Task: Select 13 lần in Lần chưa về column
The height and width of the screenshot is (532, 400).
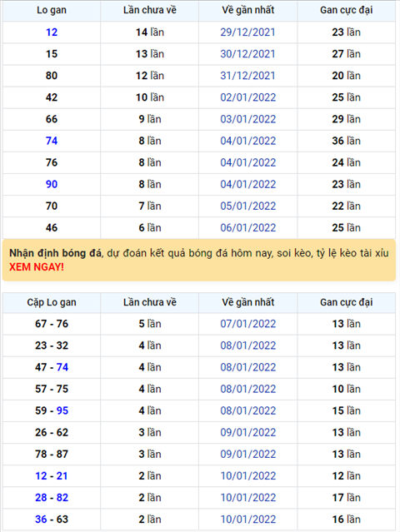Action: tap(150, 54)
